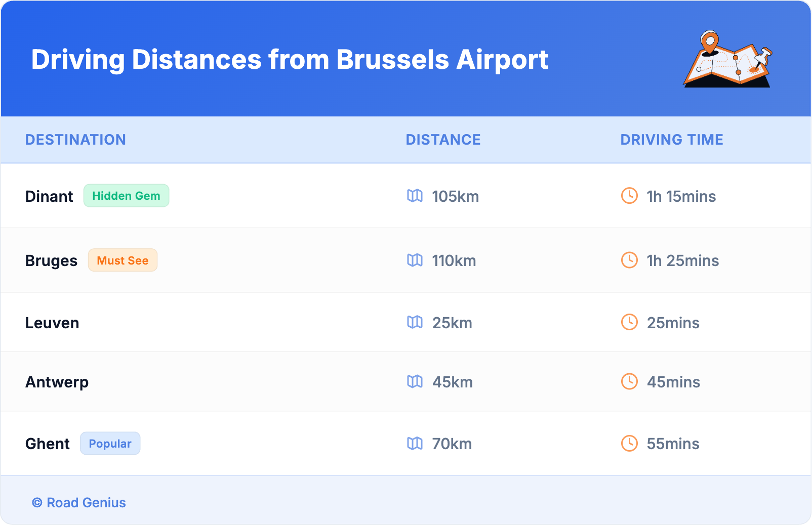The width and height of the screenshot is (812, 525).
Task: Click the Must See badge
Action: click(123, 260)
